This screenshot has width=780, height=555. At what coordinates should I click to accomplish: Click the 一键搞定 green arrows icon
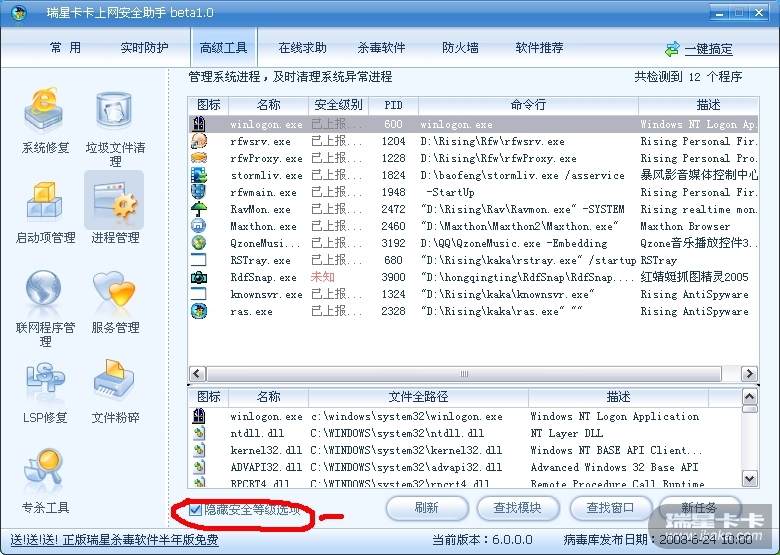click(x=672, y=49)
